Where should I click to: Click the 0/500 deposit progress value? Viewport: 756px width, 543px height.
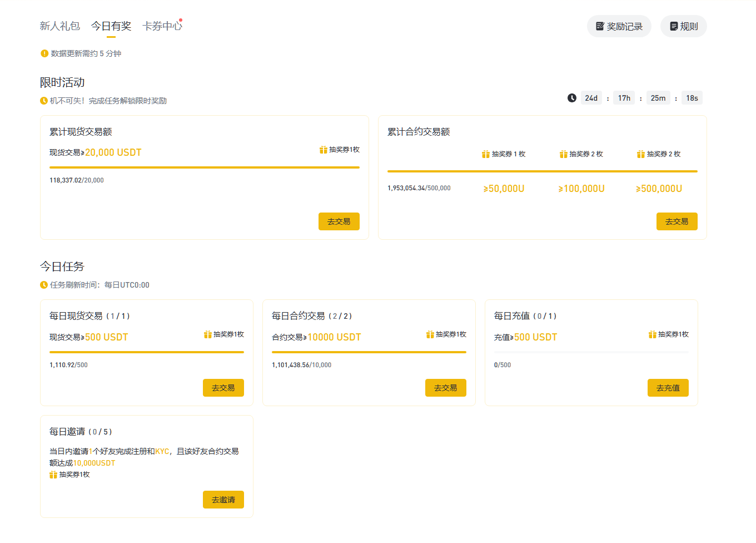click(x=503, y=365)
